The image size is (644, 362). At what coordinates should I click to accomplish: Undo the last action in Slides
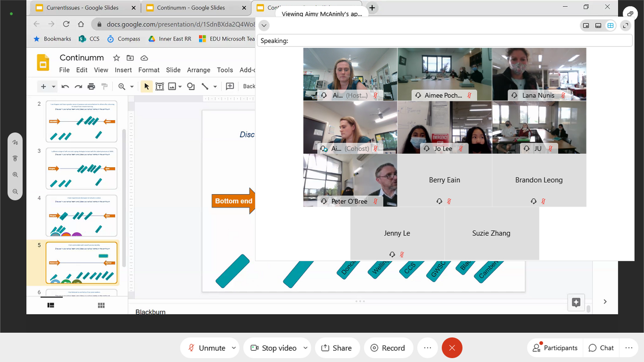click(65, 86)
